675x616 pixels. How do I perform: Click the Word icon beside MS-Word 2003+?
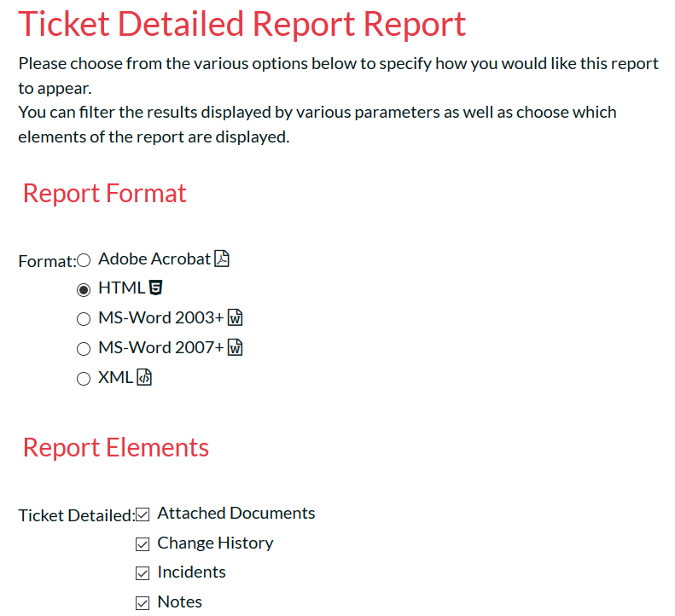(236, 319)
